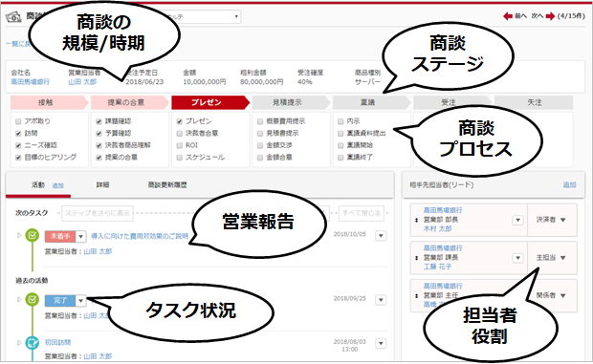The width and height of the screenshot is (593, 364).
Task: Open the action menu for the 2018/09/25 activity
Action: coord(381,300)
